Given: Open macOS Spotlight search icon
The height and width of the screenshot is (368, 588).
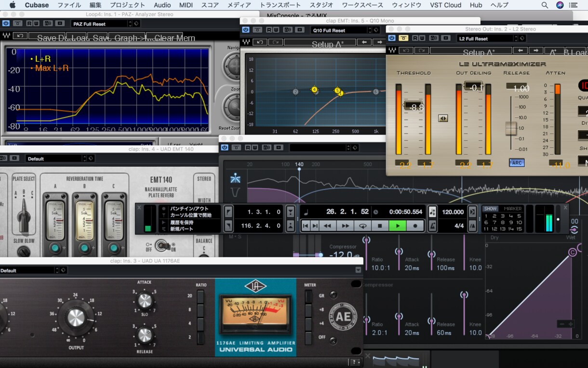Looking at the screenshot, I should pos(545,5).
